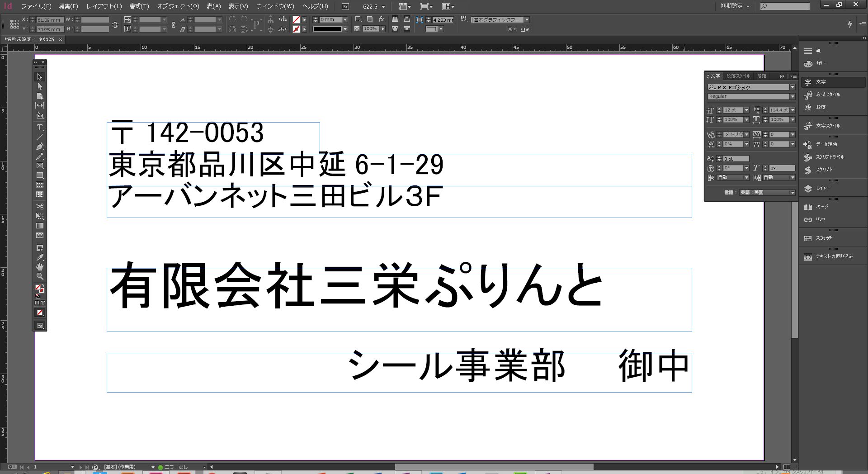Open the font style Regular dropdown
This screenshot has width=868, height=474.
(792, 96)
